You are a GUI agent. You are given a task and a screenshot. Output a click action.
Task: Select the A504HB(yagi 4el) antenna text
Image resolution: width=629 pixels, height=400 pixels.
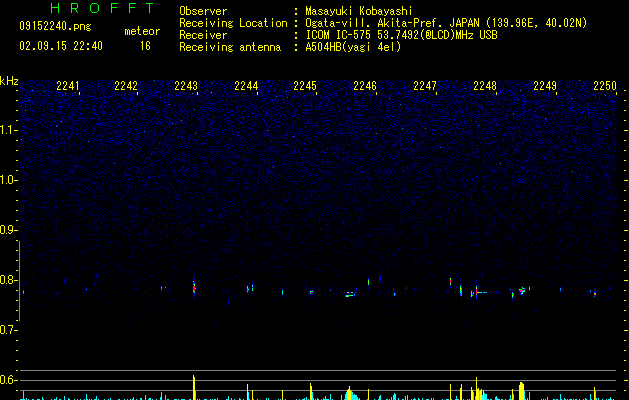pyautogui.click(x=353, y=47)
